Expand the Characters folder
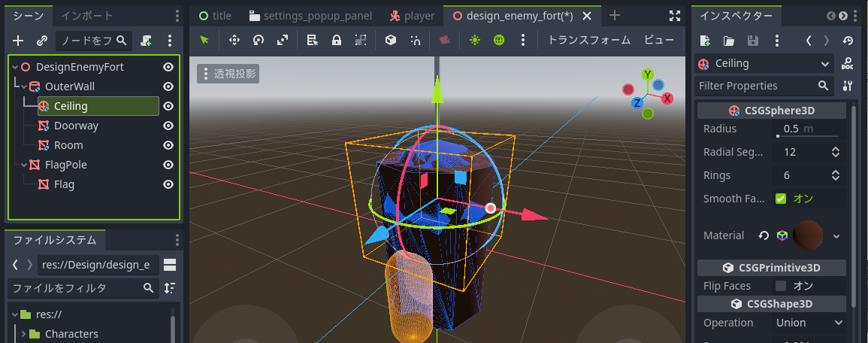This screenshot has height=343, width=868. [x=24, y=333]
